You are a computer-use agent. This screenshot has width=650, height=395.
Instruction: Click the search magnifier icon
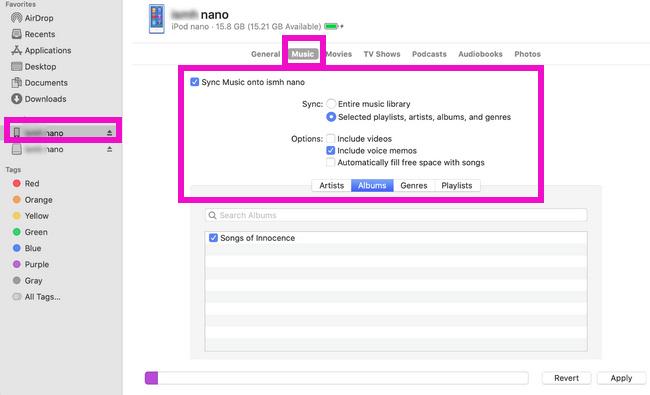tap(212, 215)
